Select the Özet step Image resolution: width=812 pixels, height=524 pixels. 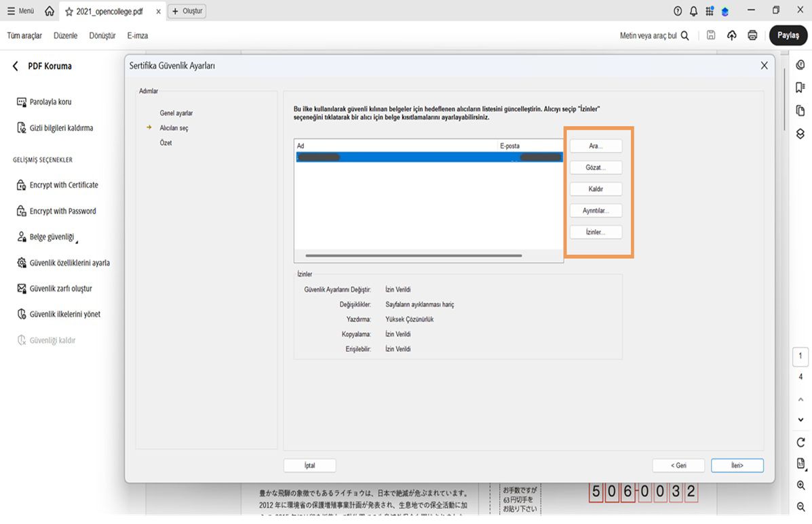[x=166, y=143]
